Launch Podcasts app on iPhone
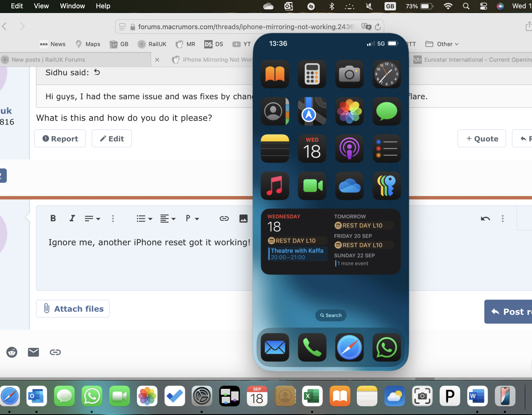This screenshot has width=532, height=415. pyautogui.click(x=349, y=148)
